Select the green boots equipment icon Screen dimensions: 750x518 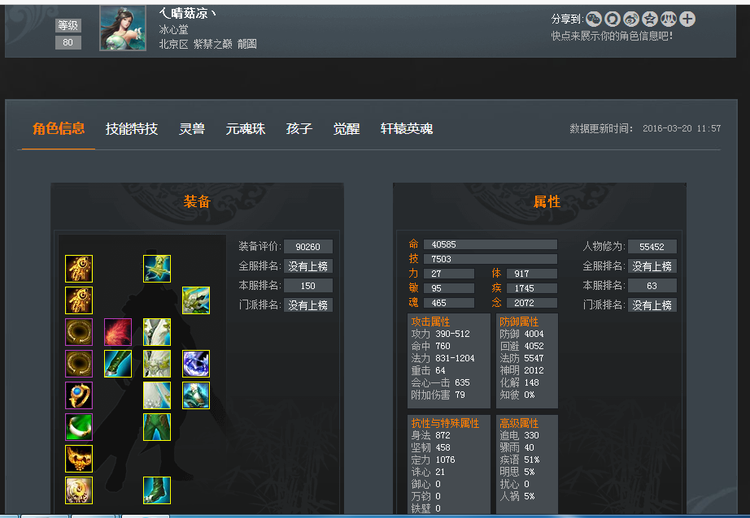[157, 490]
